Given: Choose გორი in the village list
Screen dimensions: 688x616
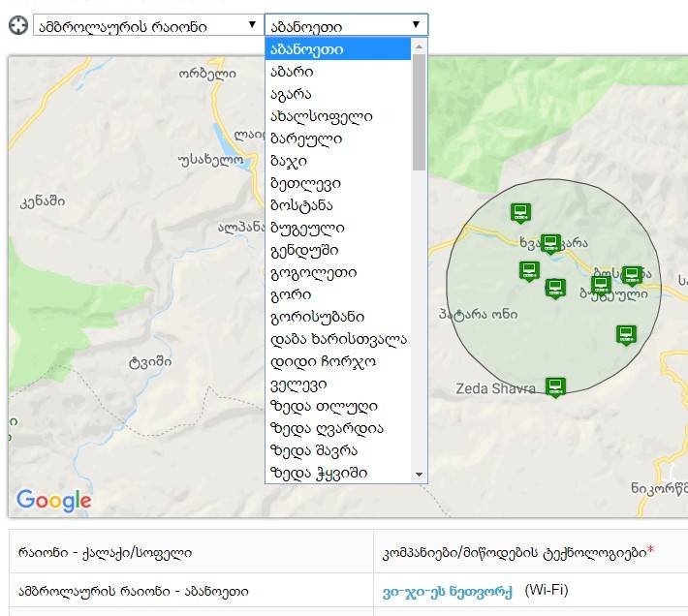Looking at the screenshot, I should [x=338, y=294].
